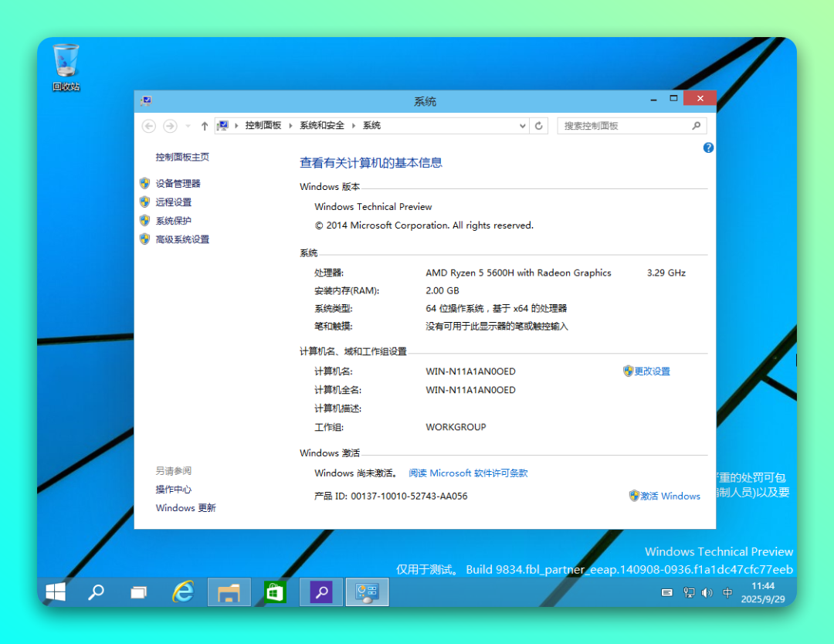The height and width of the screenshot is (644, 834).
Task: Click 激活 Windows link
Action: pyautogui.click(x=670, y=497)
